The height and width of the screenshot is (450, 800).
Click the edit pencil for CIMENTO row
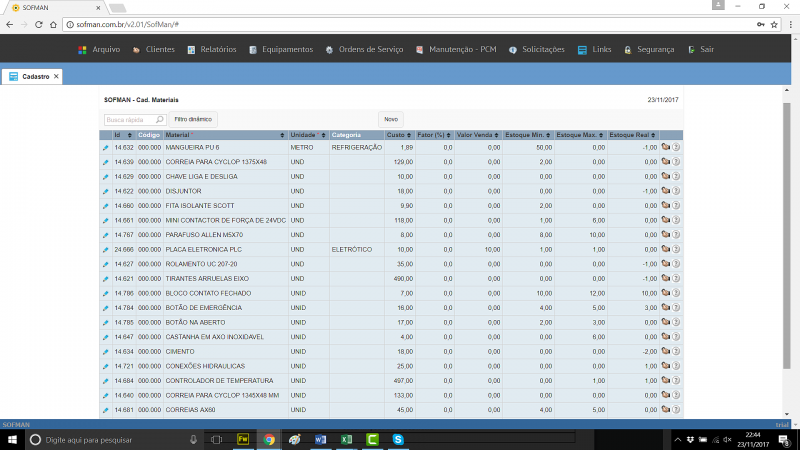point(105,352)
